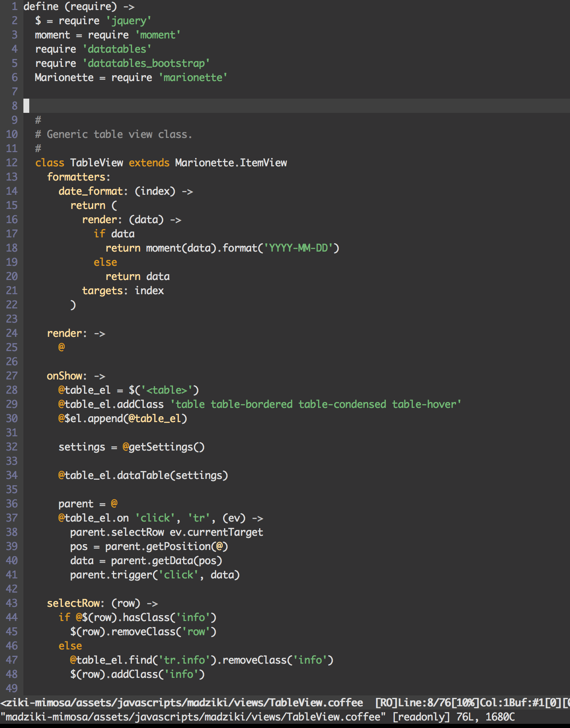Click '(ev)' parameter on line 37
The width and height of the screenshot is (570, 728).
click(234, 518)
